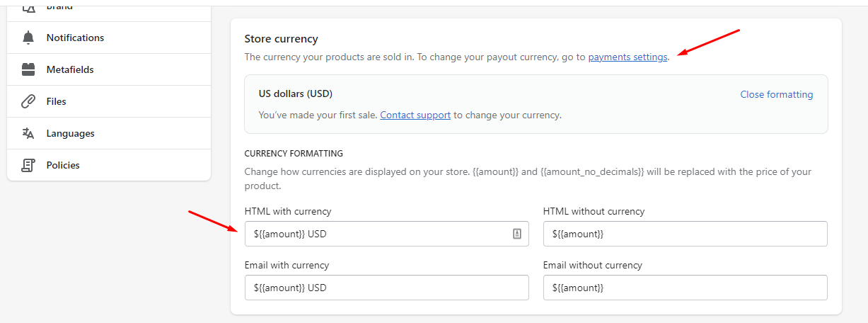Click into Email with currency field

[x=386, y=288]
